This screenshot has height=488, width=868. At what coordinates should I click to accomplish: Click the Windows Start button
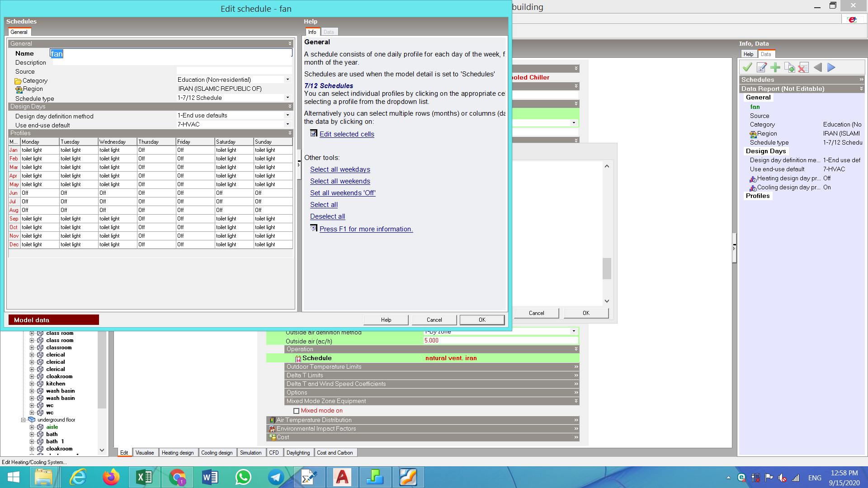pos(14,477)
